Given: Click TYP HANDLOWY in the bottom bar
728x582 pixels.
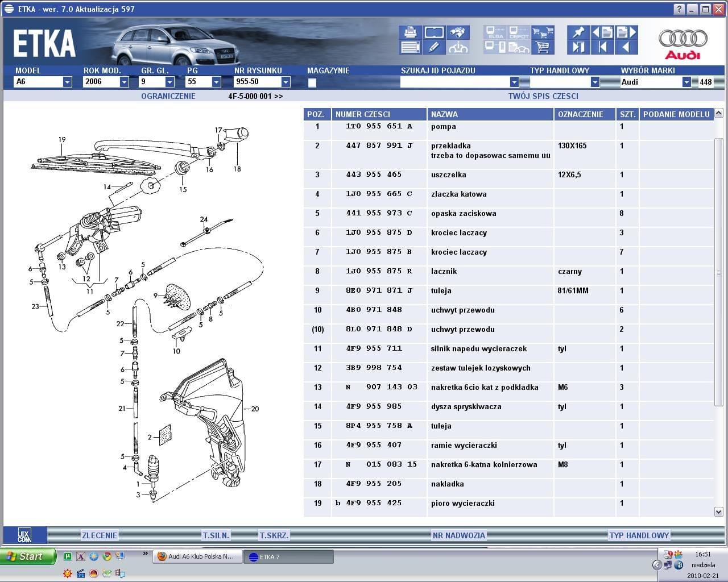Looking at the screenshot, I should (639, 535).
